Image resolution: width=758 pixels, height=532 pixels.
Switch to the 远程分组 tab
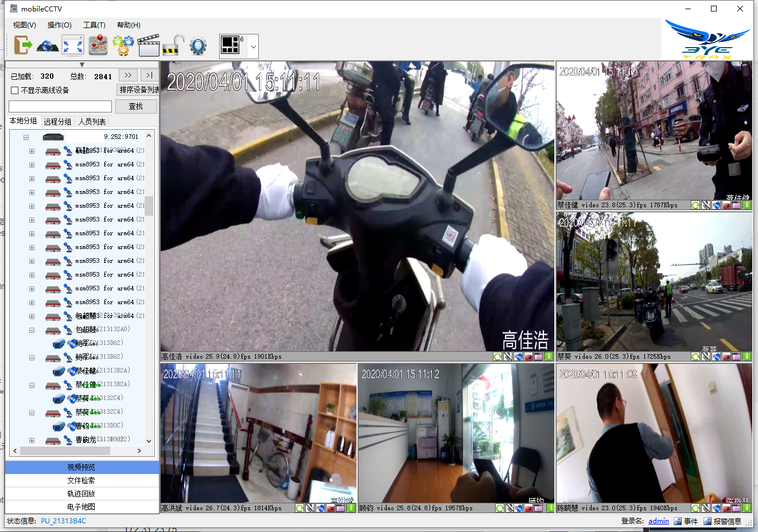[x=57, y=121]
